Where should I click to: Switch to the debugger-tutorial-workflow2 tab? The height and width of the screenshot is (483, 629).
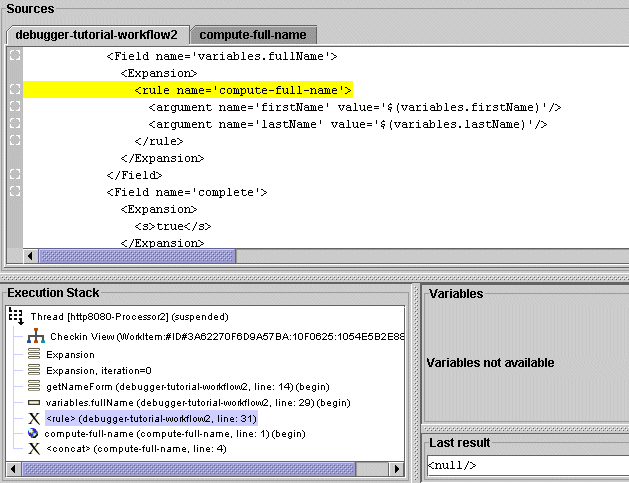[96, 35]
